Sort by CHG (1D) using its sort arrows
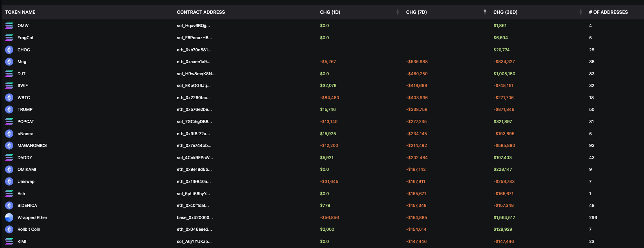644x248 pixels. click(398, 12)
